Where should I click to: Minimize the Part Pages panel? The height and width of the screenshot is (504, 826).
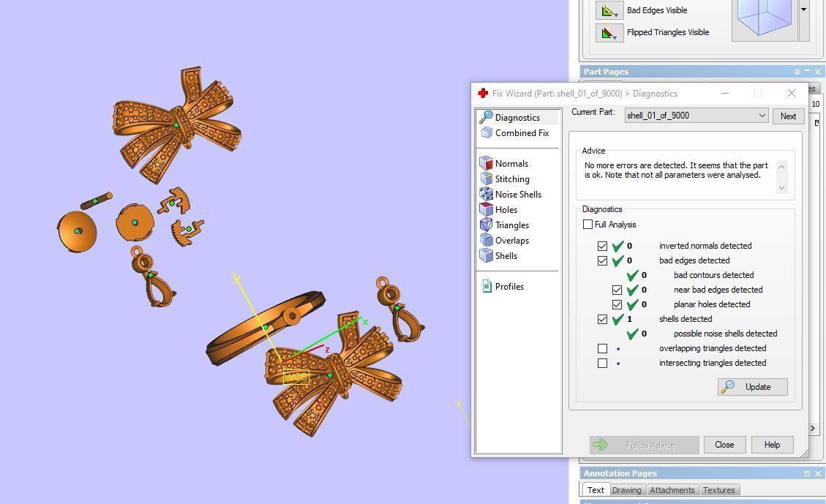[807, 71]
